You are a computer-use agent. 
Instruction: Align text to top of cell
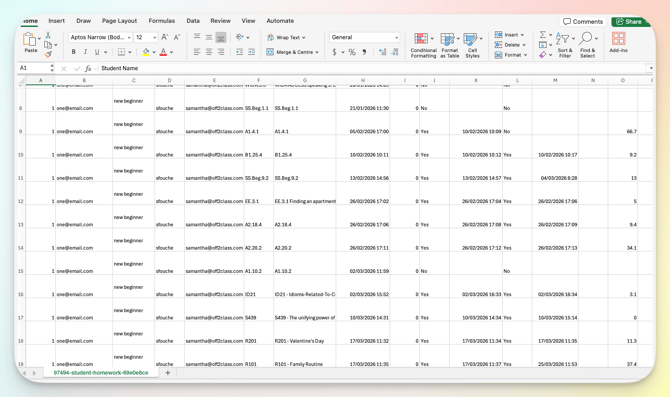pos(197,37)
